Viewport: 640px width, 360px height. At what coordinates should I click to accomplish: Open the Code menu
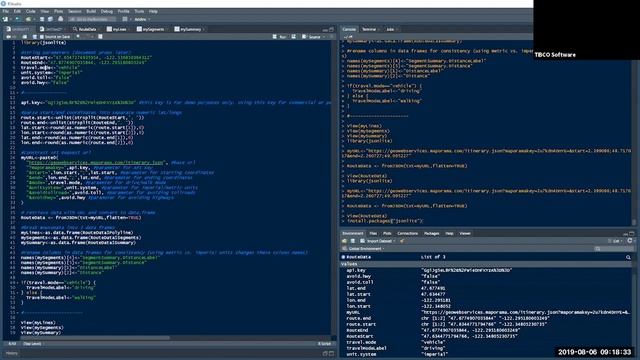pos(31,11)
